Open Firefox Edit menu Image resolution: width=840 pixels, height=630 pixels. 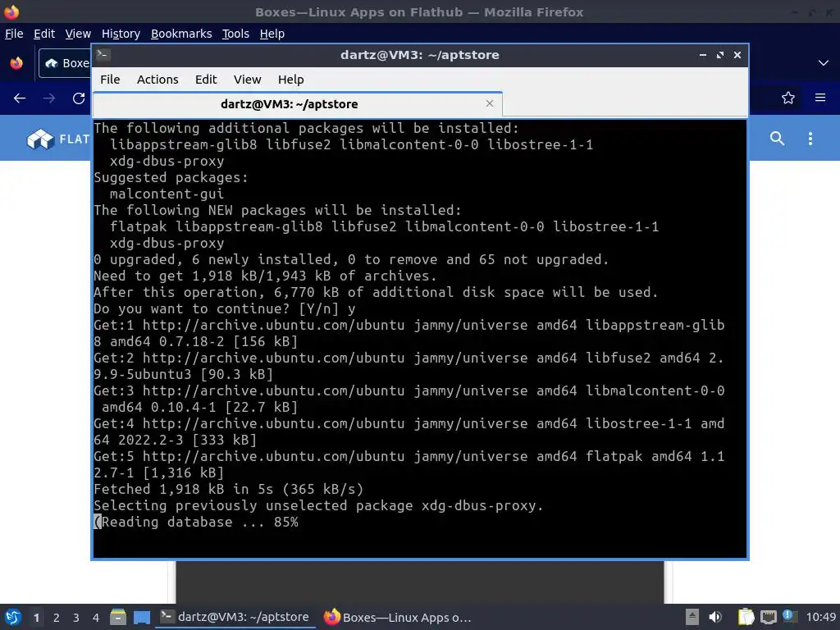click(x=44, y=34)
